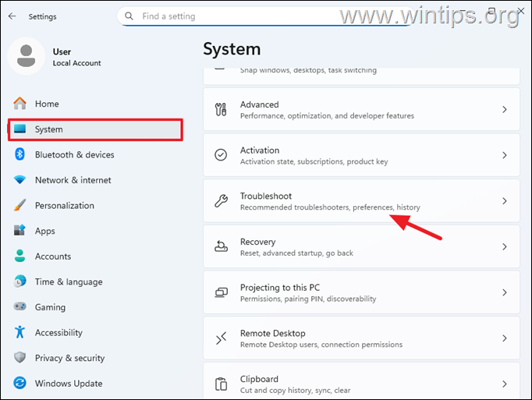Click the Recovery icon
532x400 pixels.
[221, 246]
